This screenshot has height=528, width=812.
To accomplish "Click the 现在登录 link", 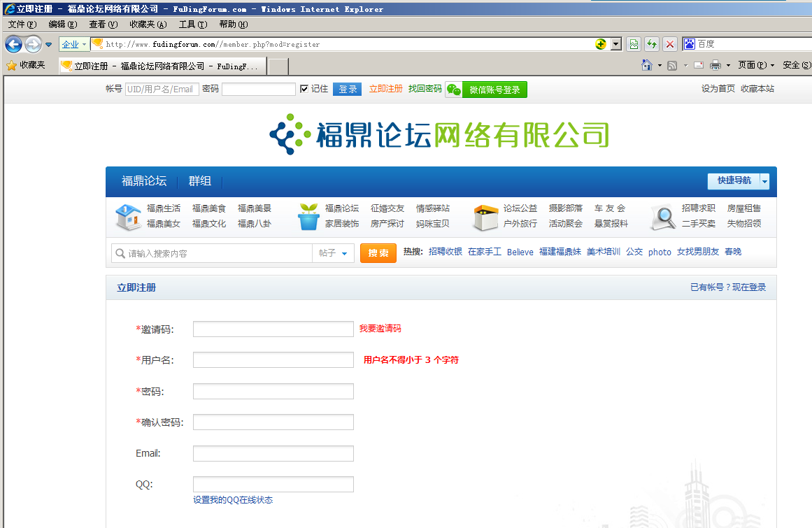I will [x=749, y=287].
